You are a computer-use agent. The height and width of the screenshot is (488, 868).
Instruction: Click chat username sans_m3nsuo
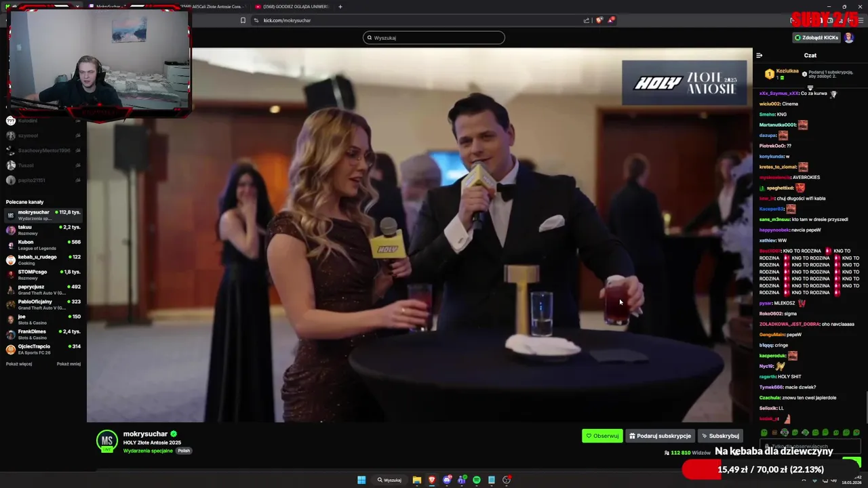[x=774, y=220]
